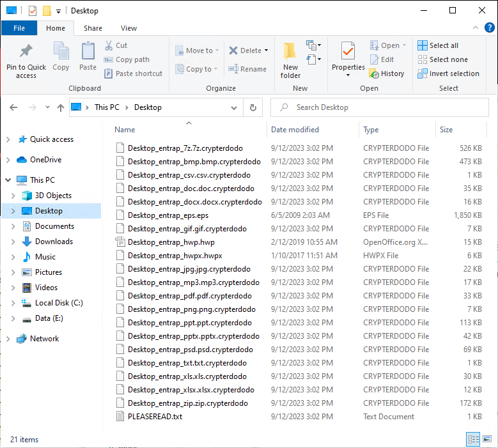Open the File menu tab

(19, 28)
